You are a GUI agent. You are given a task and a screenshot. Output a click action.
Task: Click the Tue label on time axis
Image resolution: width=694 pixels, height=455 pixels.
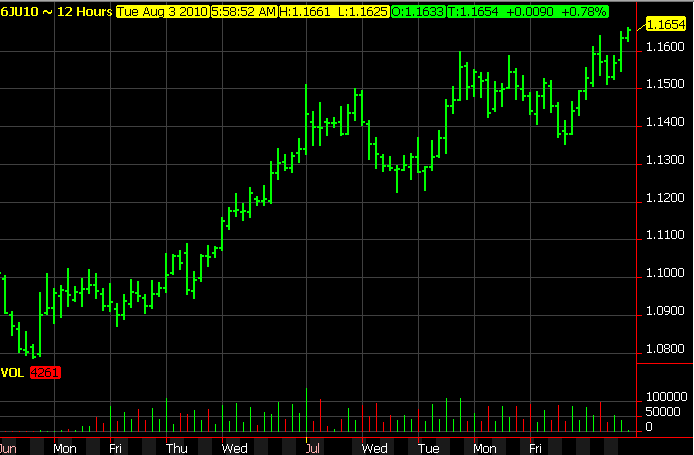click(x=428, y=448)
